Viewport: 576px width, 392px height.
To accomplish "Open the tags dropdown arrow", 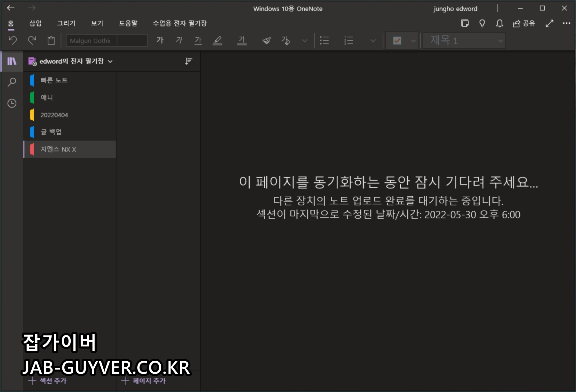I will (x=413, y=41).
